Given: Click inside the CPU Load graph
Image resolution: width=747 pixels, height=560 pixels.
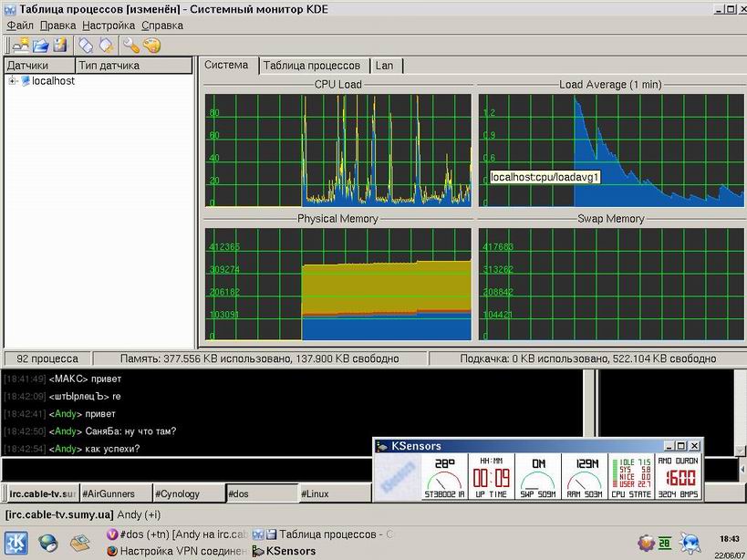Looking at the screenshot, I should [337, 150].
